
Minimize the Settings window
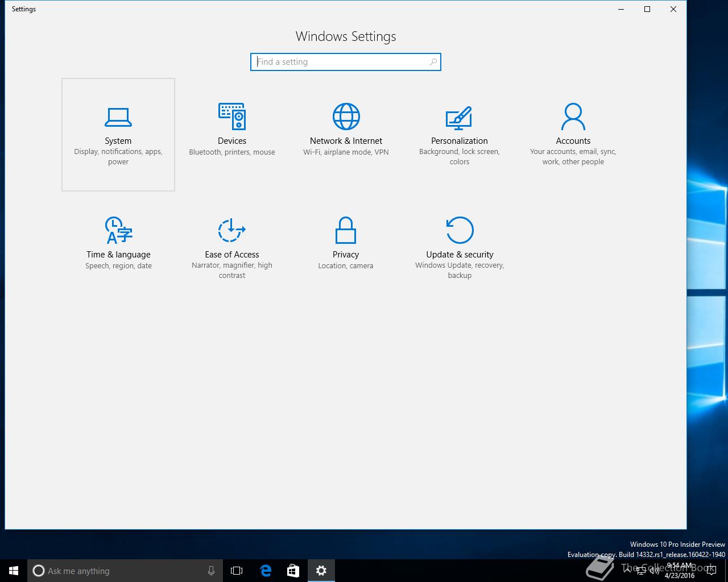[621, 9]
